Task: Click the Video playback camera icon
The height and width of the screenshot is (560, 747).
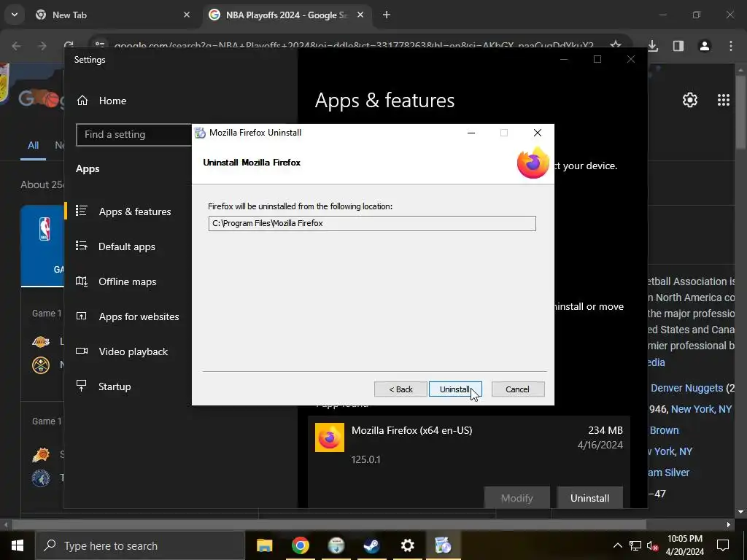Action: 82,351
